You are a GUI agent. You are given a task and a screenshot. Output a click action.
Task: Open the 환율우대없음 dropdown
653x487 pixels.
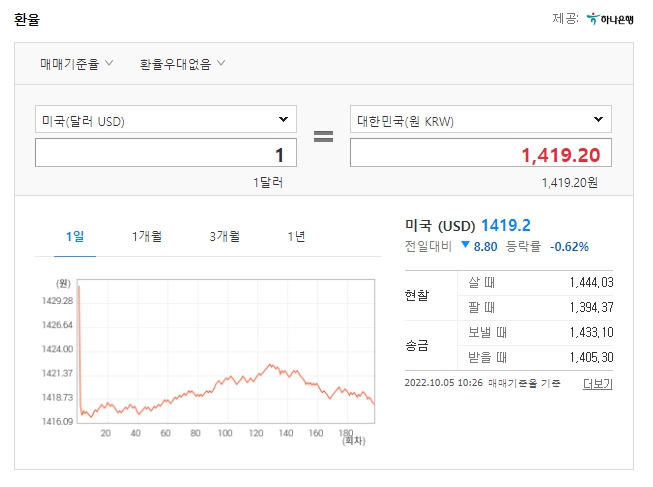click(x=182, y=64)
